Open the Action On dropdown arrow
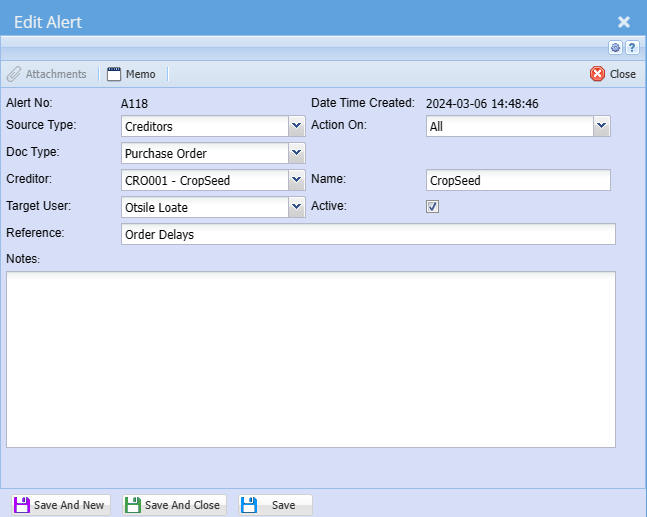Viewport: 647px width, 517px height. (601, 126)
